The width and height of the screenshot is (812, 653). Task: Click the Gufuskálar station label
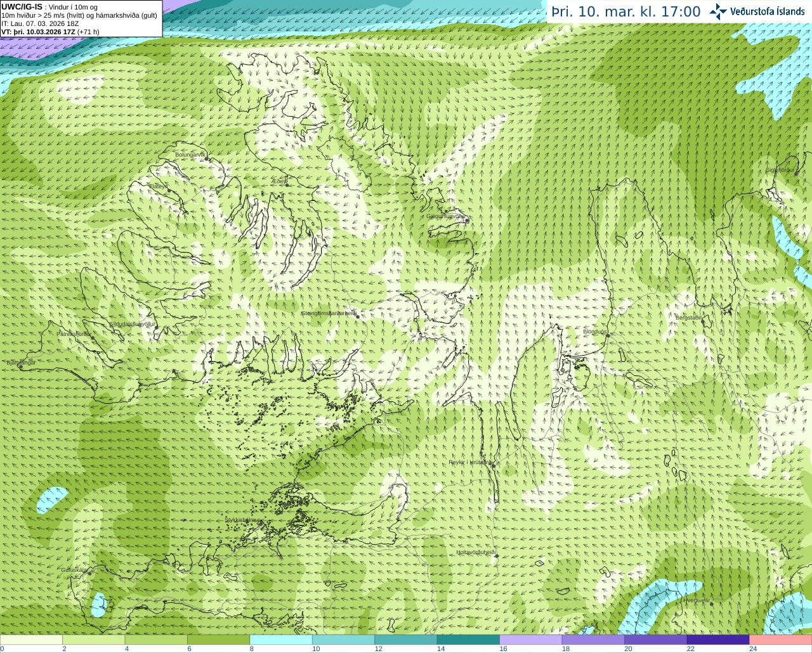tap(74, 570)
